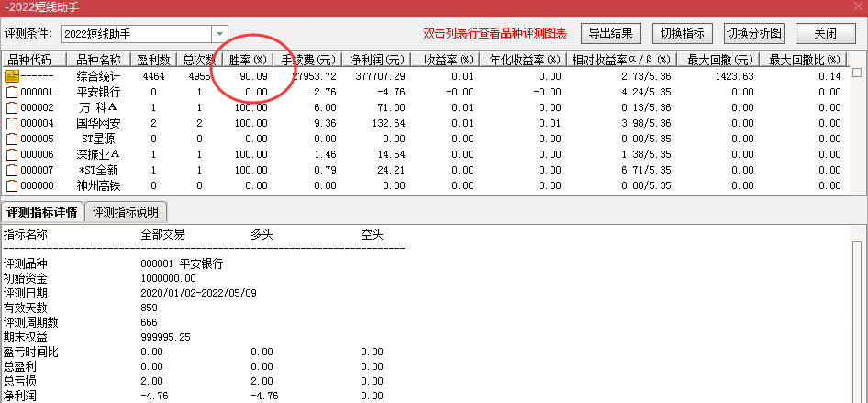Click the icon beside 000005 ST星源

pyautogui.click(x=12, y=139)
